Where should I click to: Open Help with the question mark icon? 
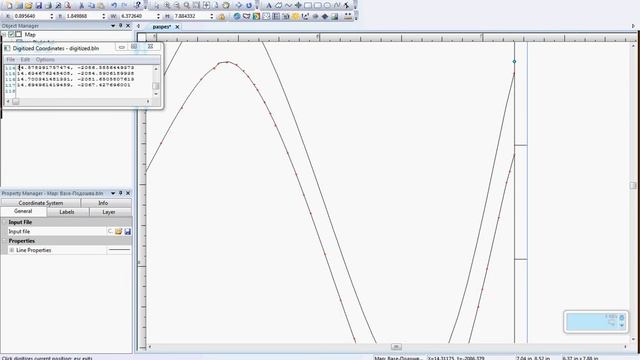[x=138, y=5]
